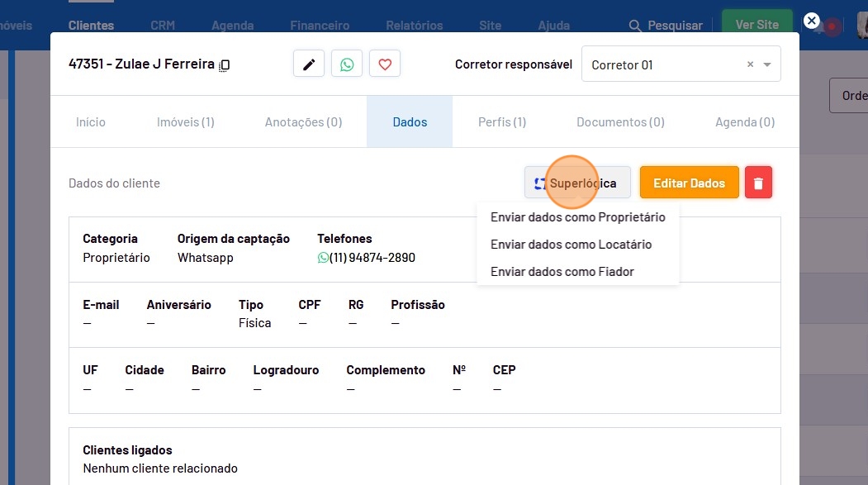Image resolution: width=868 pixels, height=485 pixels.
Task: Select Enviar dados como Proprietário
Action: pyautogui.click(x=577, y=217)
